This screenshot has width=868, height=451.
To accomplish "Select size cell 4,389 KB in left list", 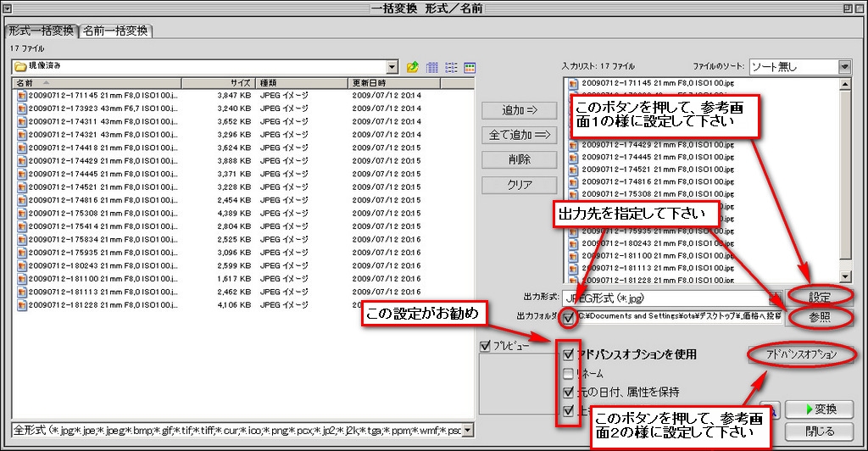I will click(234, 213).
